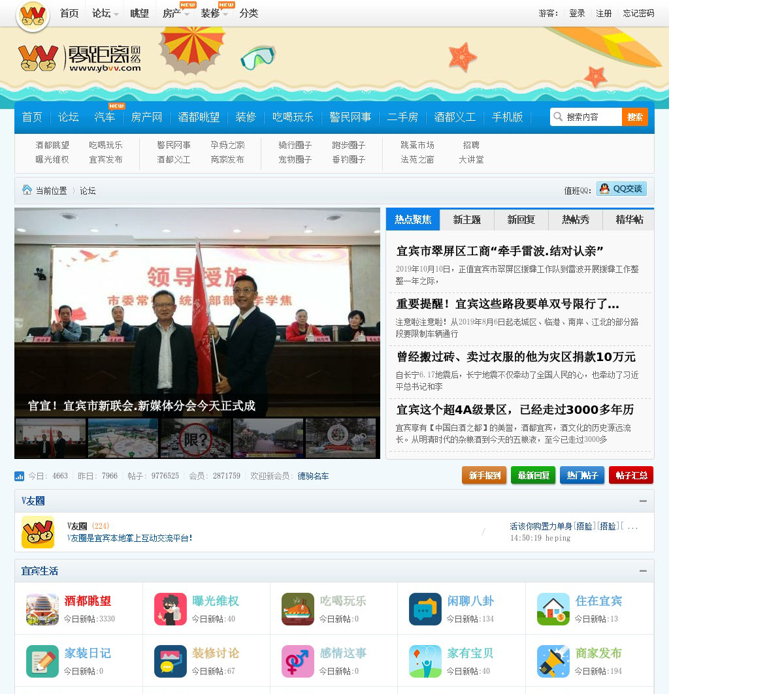784x694 pixels.
Task: Open the 商家发布 megaphone icon
Action: [553, 661]
